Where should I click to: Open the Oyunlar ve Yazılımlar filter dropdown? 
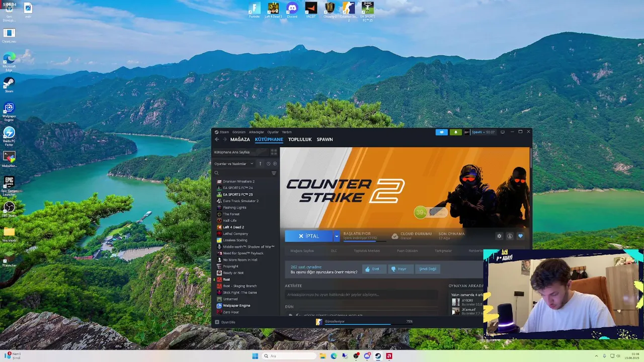click(x=234, y=163)
